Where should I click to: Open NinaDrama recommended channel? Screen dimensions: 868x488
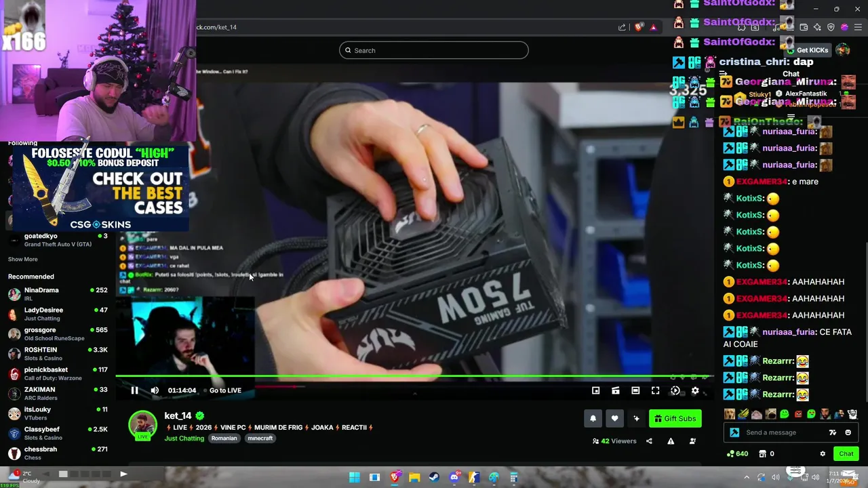(58, 293)
